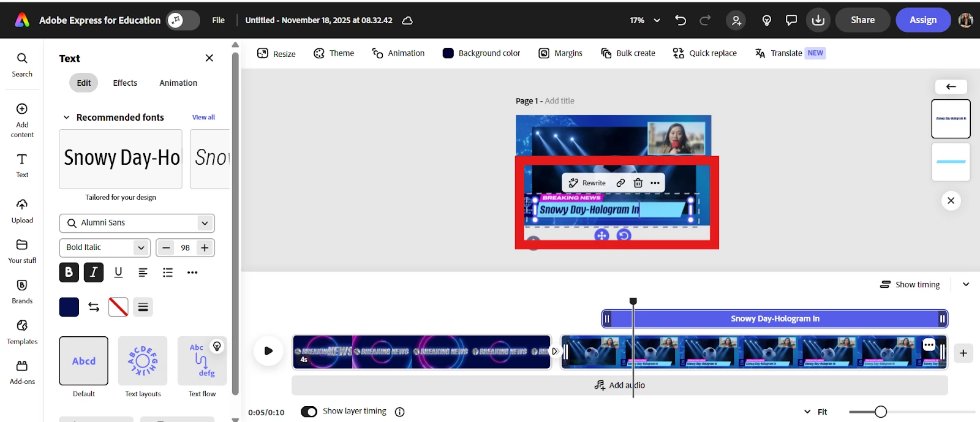This screenshot has width=980, height=422.
Task: Switch to the text Animation tab
Action: pyautogui.click(x=178, y=83)
